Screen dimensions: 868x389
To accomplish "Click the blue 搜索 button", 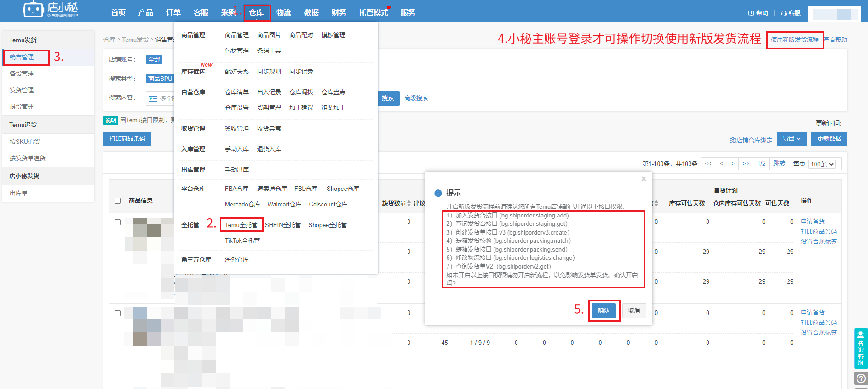I will 388,98.
